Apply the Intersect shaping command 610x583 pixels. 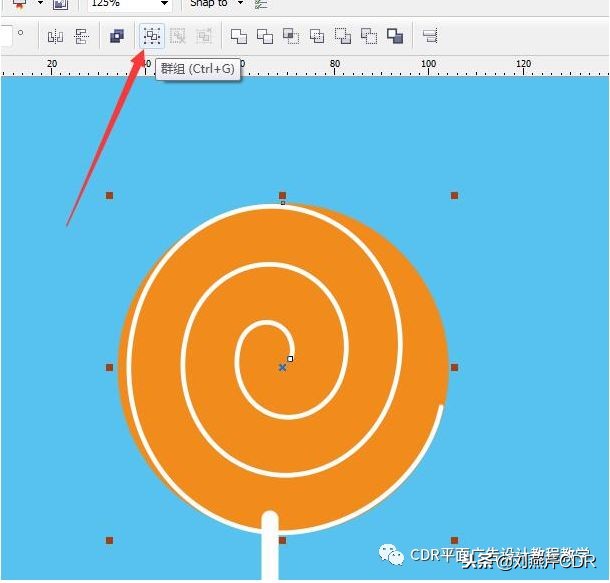pos(291,36)
